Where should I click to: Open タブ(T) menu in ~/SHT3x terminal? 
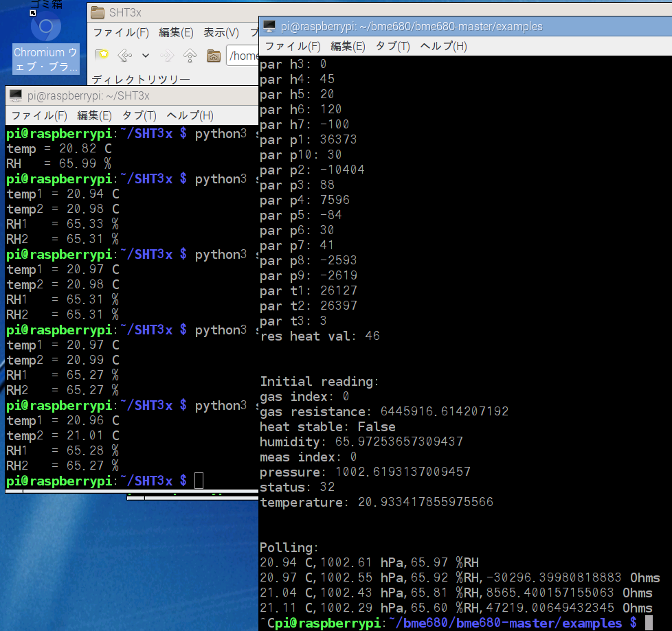pos(139,115)
